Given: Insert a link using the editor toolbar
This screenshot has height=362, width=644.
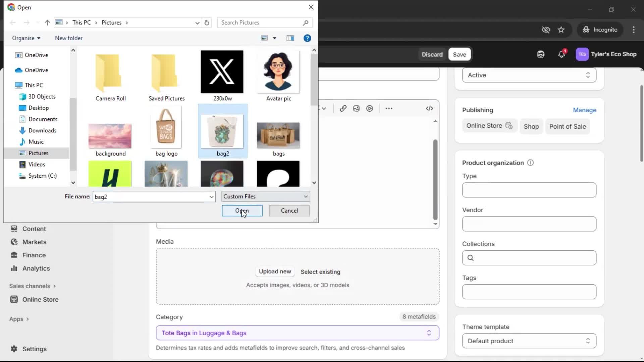Looking at the screenshot, I should 343,108.
